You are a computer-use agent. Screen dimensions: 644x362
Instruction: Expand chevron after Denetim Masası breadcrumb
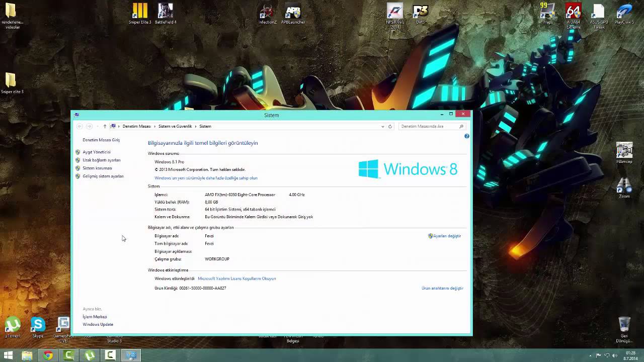click(154, 126)
